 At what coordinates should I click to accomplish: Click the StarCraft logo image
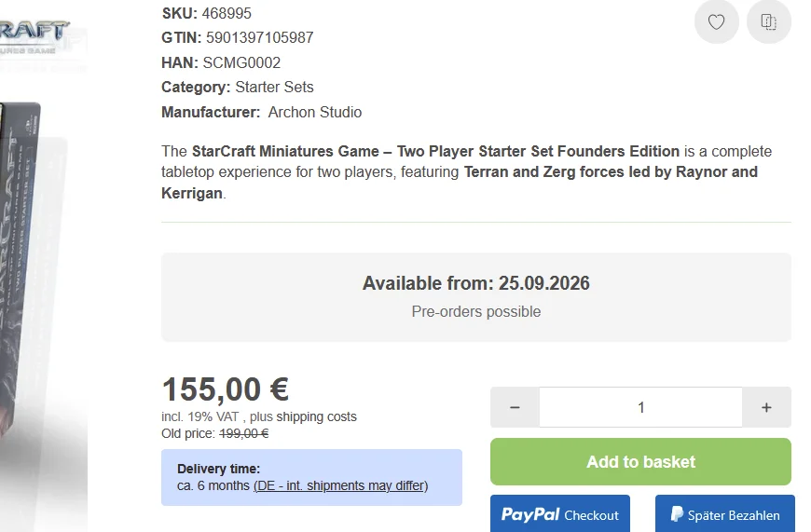click(x=34, y=37)
